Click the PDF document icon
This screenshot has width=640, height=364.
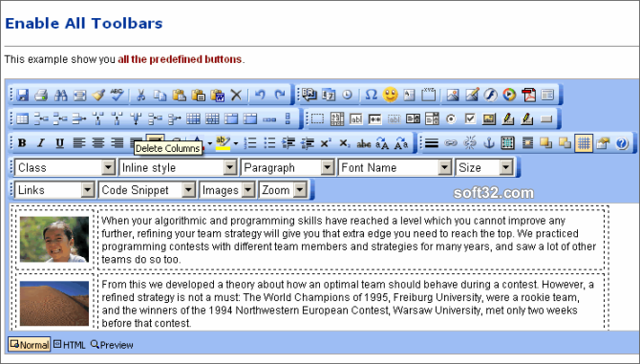[x=528, y=95]
